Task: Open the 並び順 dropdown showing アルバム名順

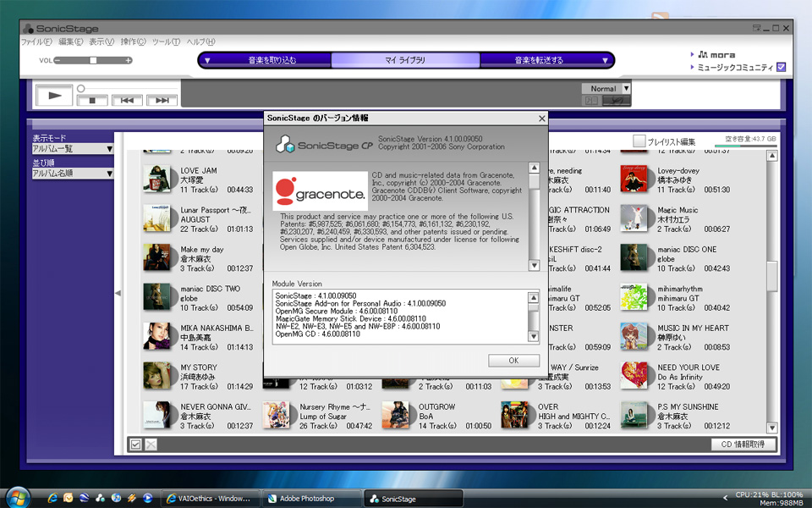Action: pos(73,174)
